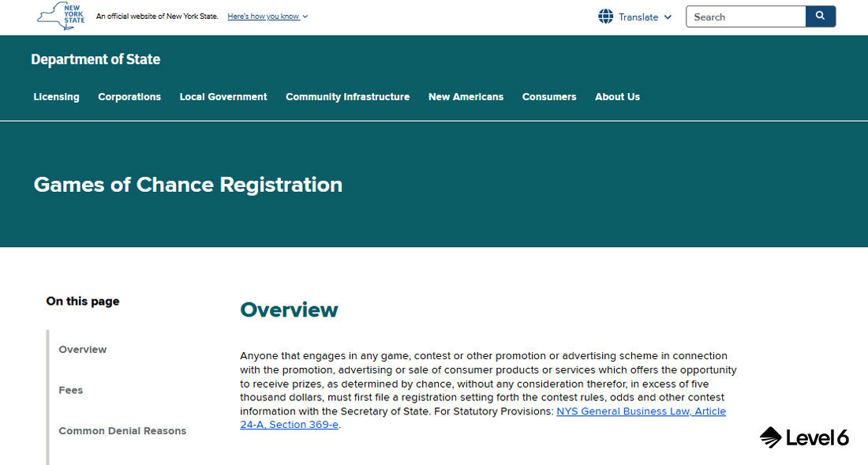This screenshot has width=868, height=465.
Task: Click inside the Search input field
Action: coord(745,17)
